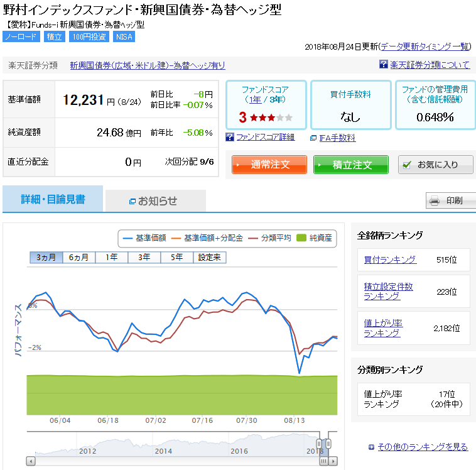Image resolution: width=476 pixels, height=470 pixels.
Task: Open データ更新タイミング一覧 link
Action: (425, 46)
